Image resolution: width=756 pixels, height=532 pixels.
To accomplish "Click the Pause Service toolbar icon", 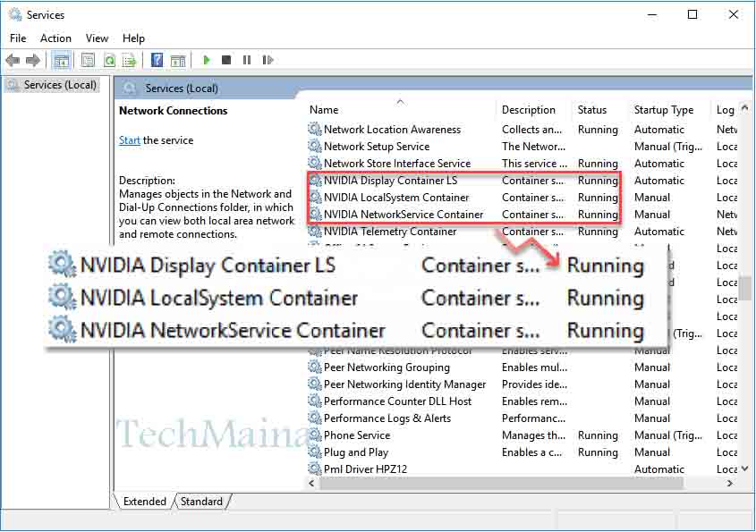I will tap(247, 60).
